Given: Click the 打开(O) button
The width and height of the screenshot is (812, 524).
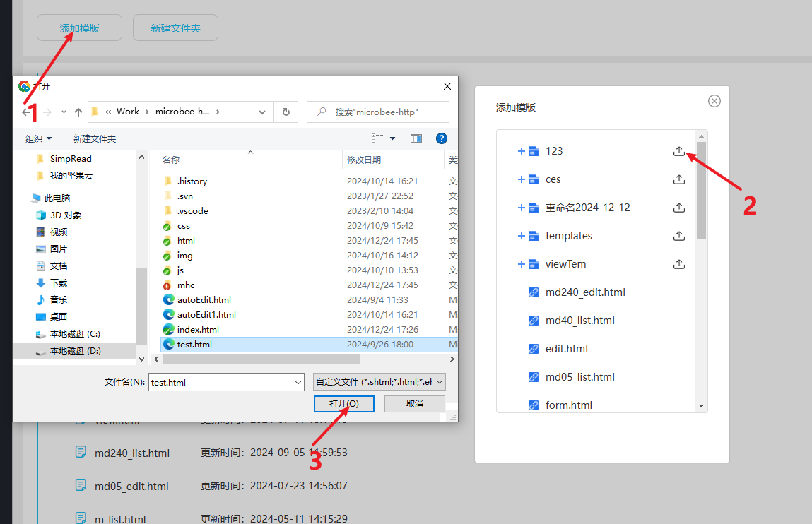Looking at the screenshot, I should click(x=343, y=403).
